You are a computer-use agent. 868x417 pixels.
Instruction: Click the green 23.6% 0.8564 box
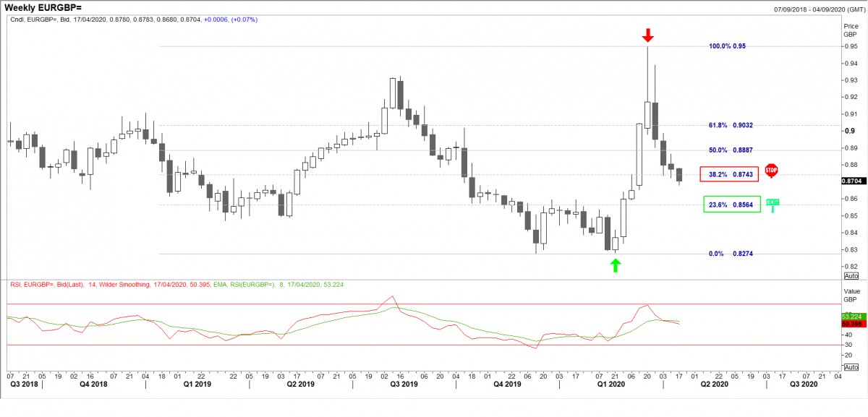click(732, 205)
